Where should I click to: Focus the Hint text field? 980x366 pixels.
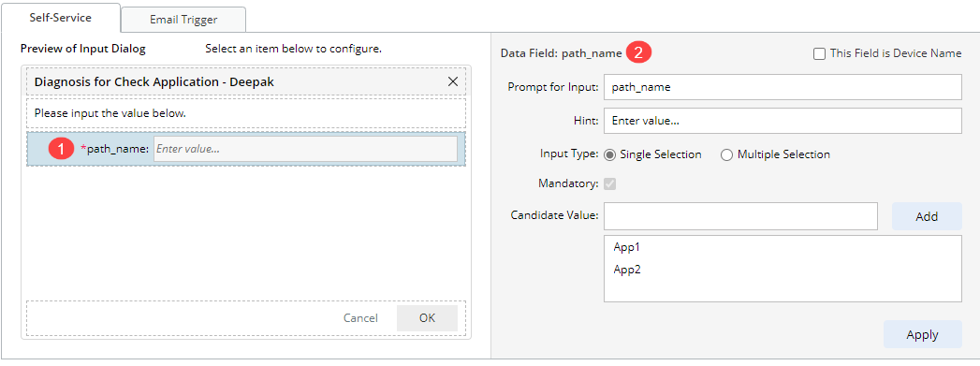[x=783, y=121]
